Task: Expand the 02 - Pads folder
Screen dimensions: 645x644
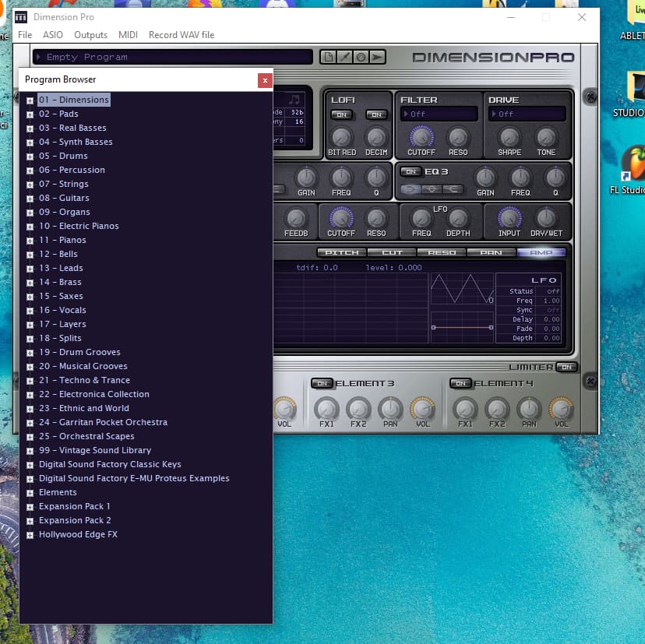Action: coord(30,114)
